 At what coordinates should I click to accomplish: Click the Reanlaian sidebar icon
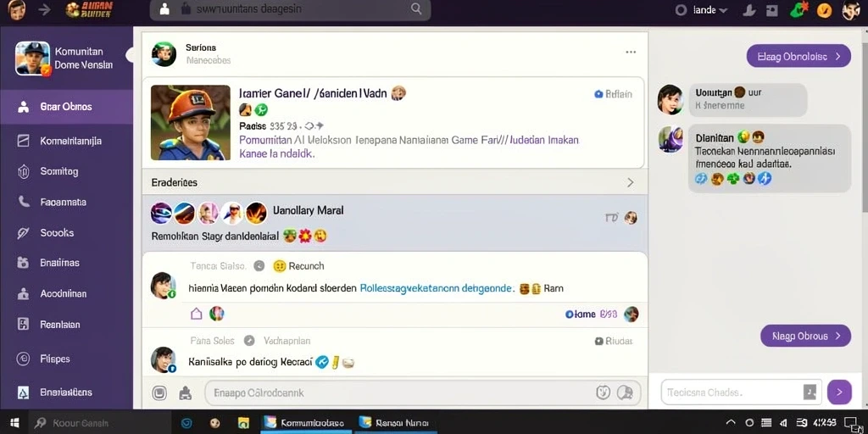coord(23,325)
